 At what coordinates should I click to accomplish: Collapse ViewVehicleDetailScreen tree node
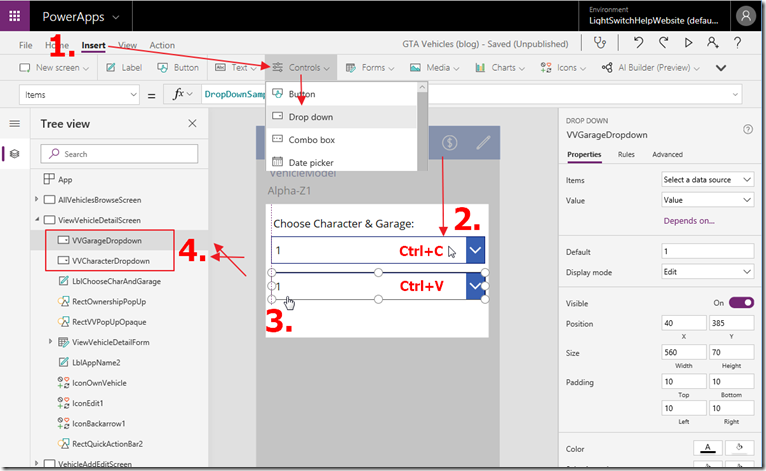coord(37,220)
